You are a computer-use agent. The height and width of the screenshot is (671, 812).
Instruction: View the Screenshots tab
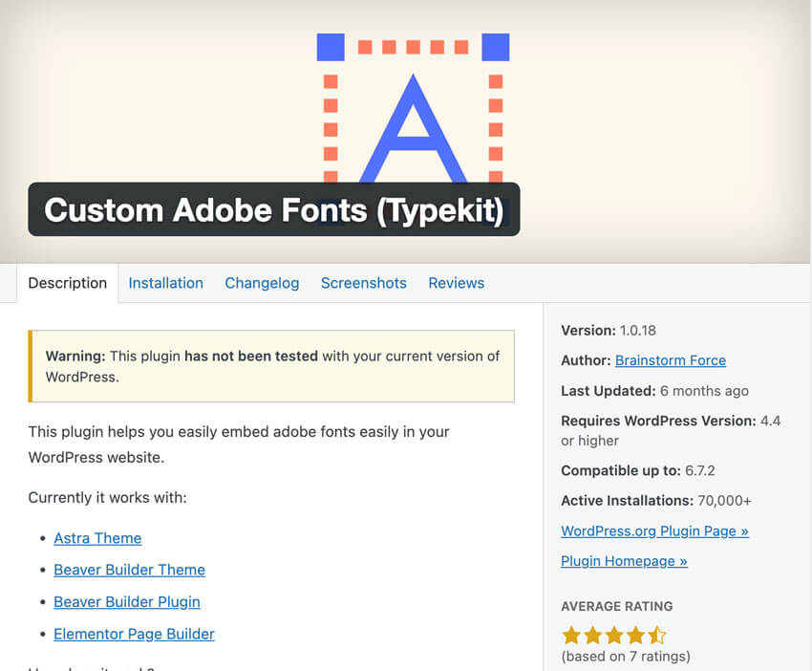(x=364, y=283)
